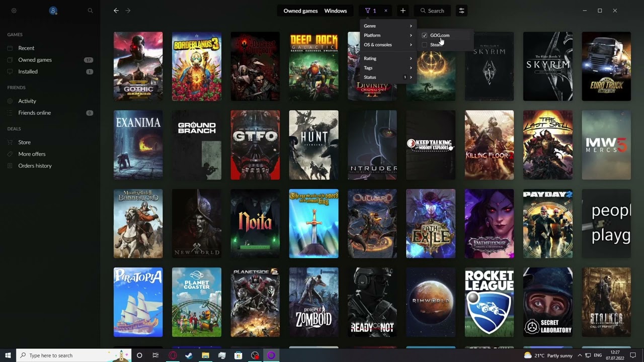Open the Piratopia game cover
Image resolution: width=644 pixels, height=362 pixels.
pos(138,302)
